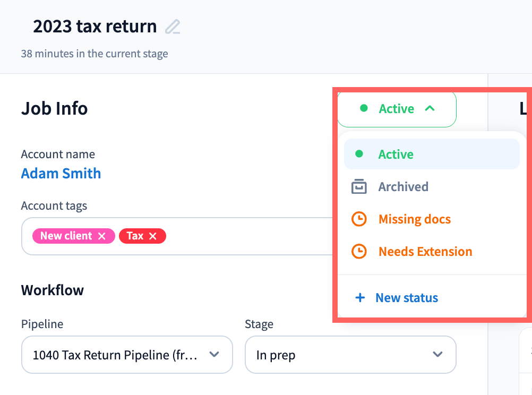Set status to Missing docs
532x395 pixels.
(x=414, y=219)
